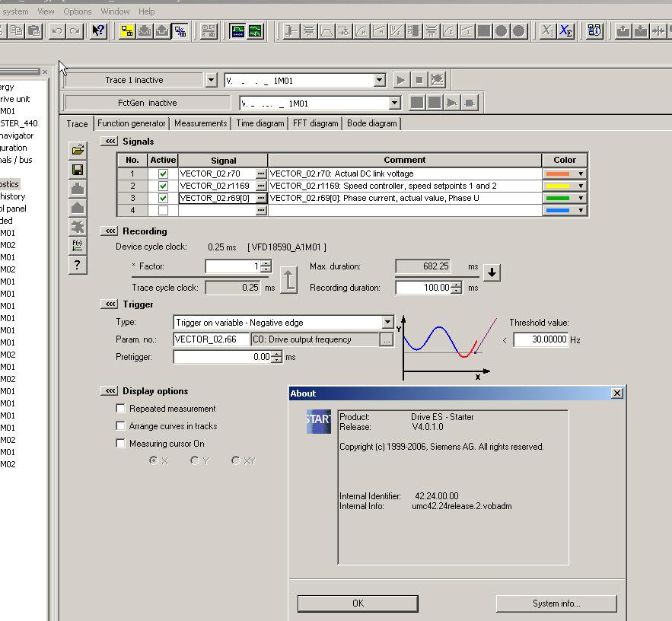Check Active for signal row 4

(163, 211)
